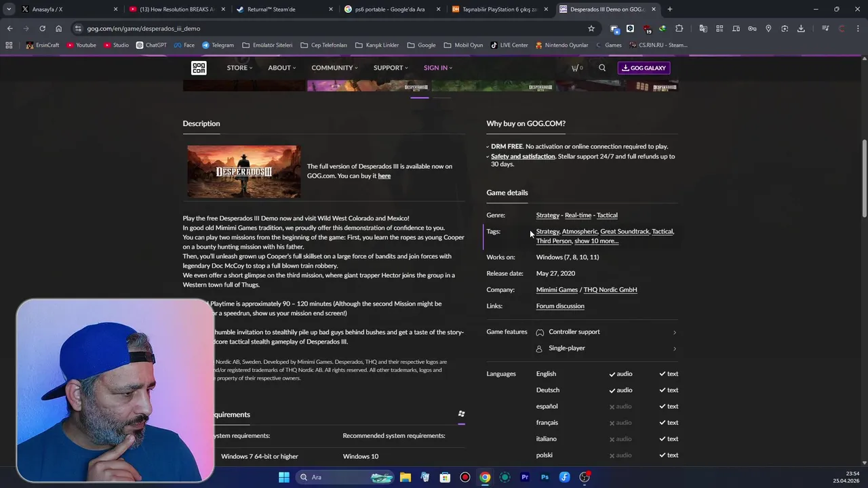Select the Real-time genre link

(x=578, y=216)
